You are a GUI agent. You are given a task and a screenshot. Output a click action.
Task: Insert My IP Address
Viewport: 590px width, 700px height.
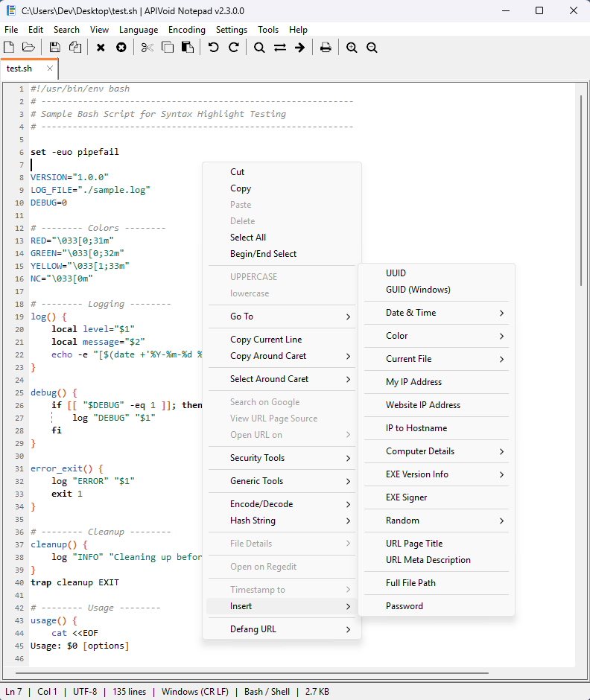[x=437, y=382]
